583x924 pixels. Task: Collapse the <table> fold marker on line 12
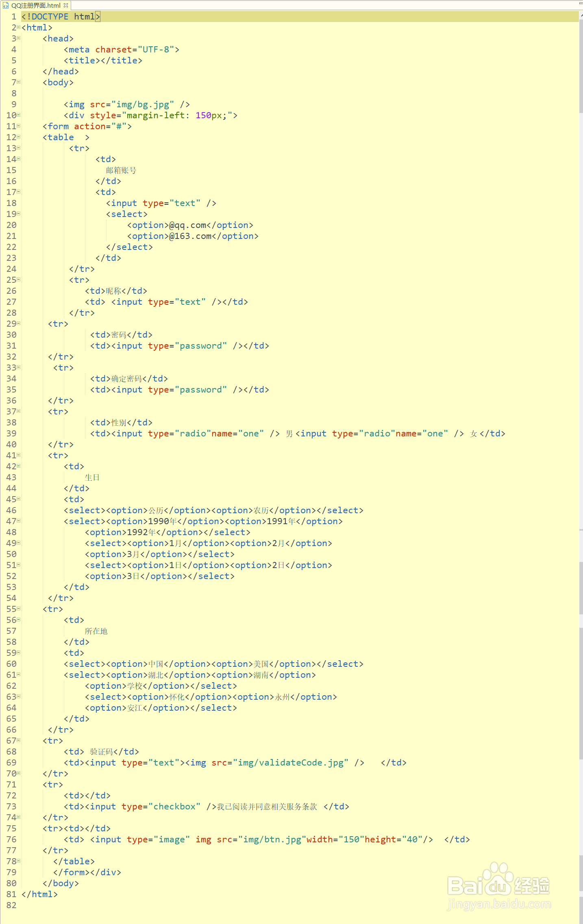[x=19, y=137]
